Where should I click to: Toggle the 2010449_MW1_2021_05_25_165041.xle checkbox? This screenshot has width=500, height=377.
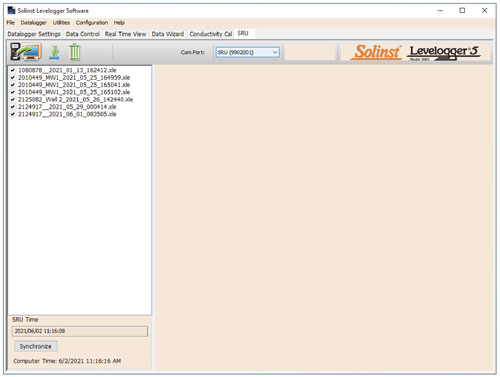13,85
